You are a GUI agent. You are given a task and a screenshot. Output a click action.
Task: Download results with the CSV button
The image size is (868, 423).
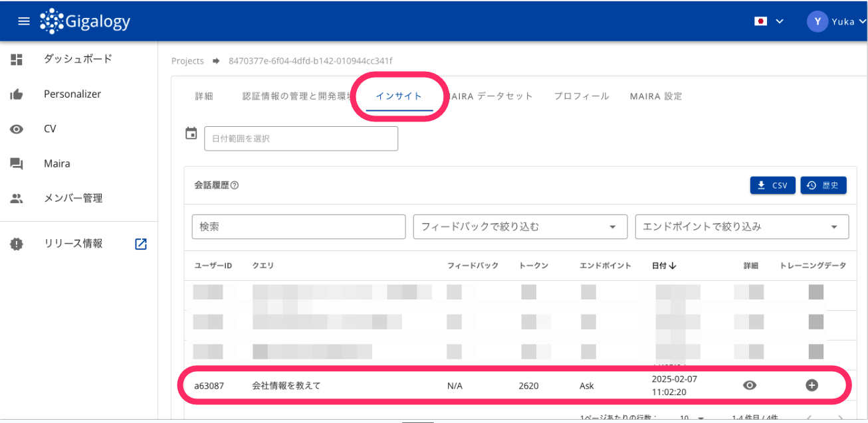click(772, 185)
